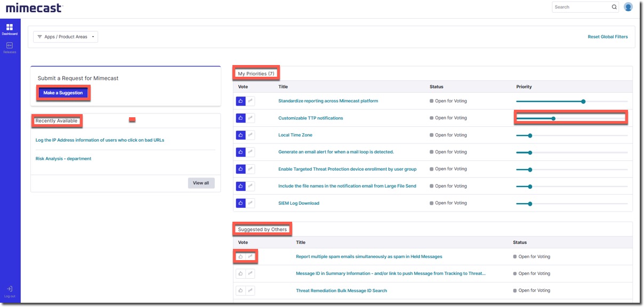Screen dimensions: 644x307
Task: Toggle vote on Standardize reporting across Mimecast platform
Action: tap(240, 101)
